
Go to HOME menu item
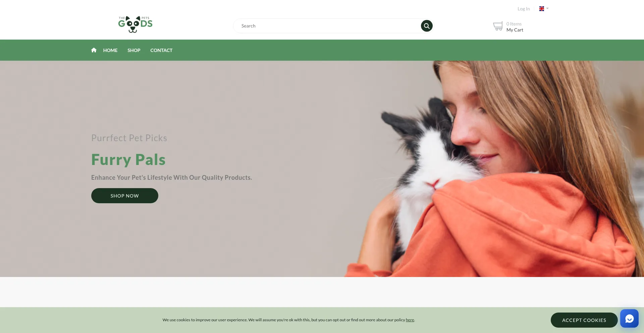point(110,50)
